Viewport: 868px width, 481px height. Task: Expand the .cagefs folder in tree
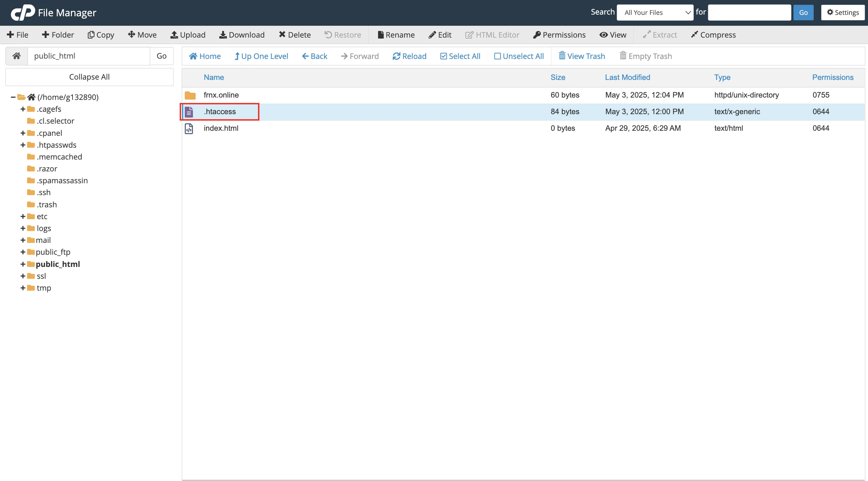coord(23,109)
